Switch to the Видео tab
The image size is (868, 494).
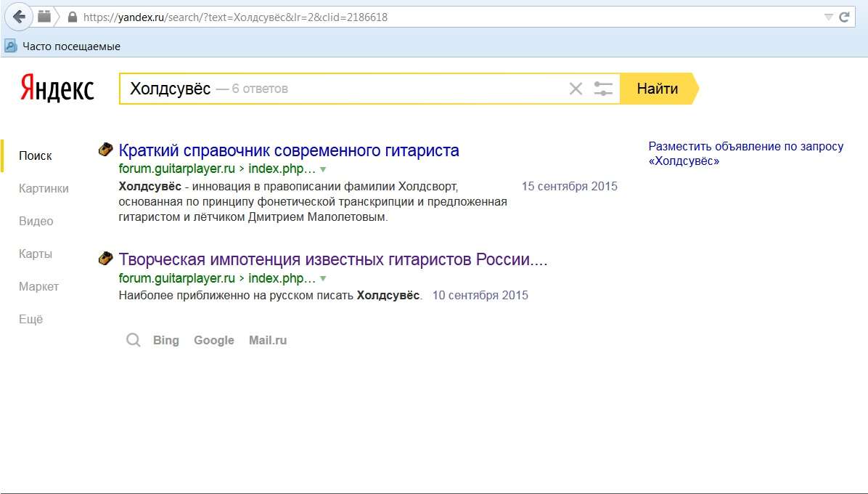[x=36, y=221]
